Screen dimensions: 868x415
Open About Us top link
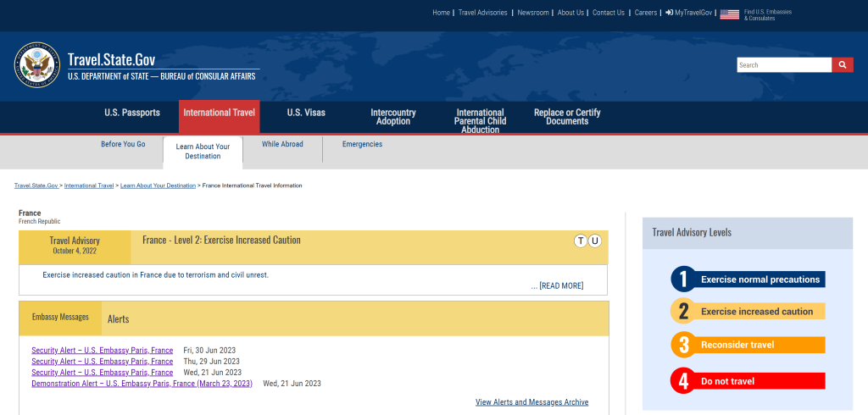coord(570,13)
